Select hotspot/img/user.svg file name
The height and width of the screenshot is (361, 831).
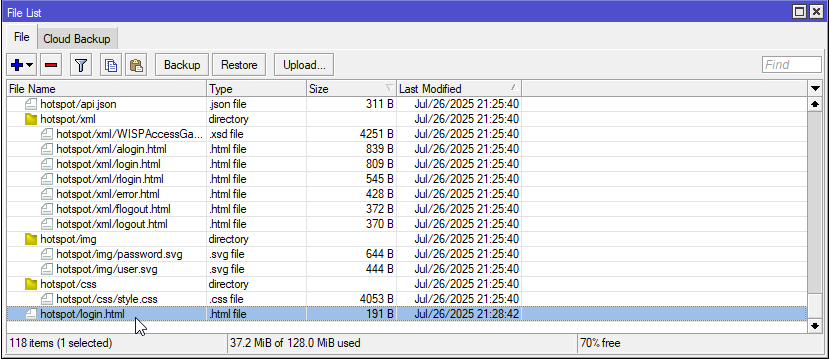pyautogui.click(x=107, y=269)
